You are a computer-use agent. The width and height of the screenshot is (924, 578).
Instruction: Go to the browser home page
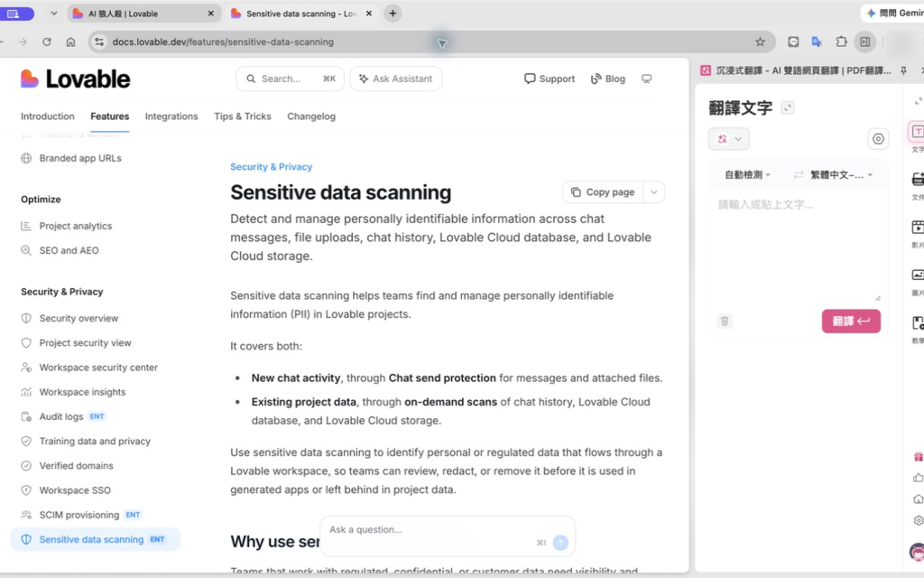pyautogui.click(x=70, y=42)
